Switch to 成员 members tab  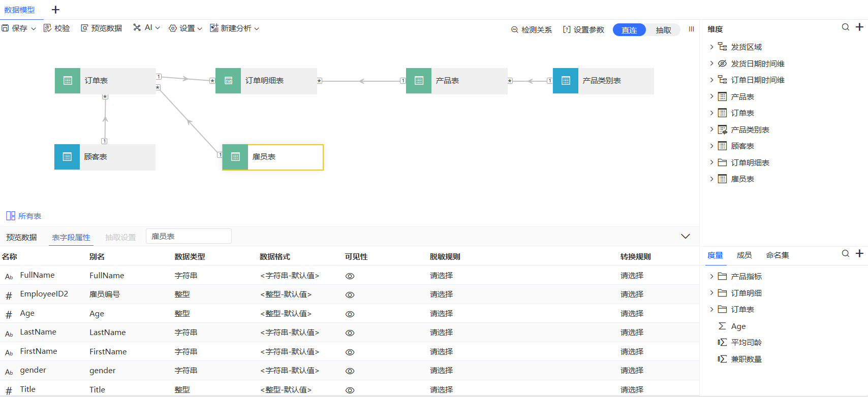pos(744,255)
